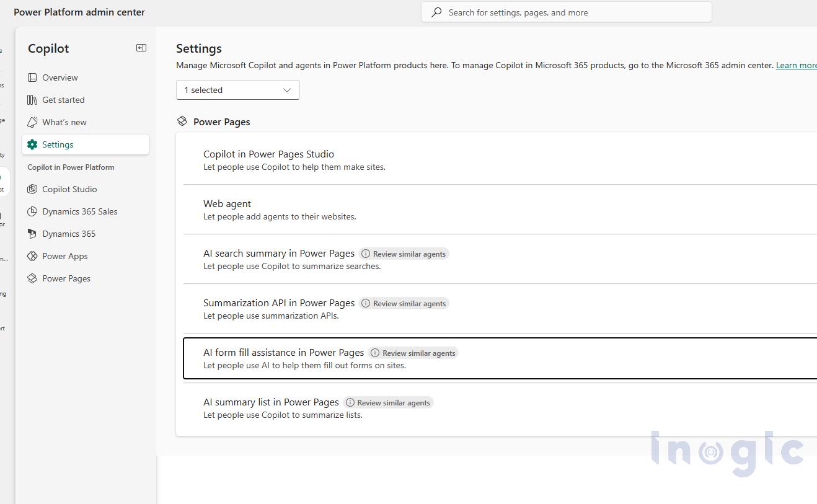This screenshot has height=504, width=817.
Task: Click the Get started books icon
Action: (x=32, y=100)
